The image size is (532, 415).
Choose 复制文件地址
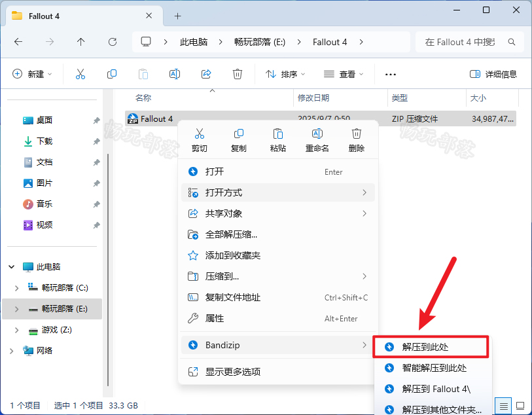coord(278,298)
